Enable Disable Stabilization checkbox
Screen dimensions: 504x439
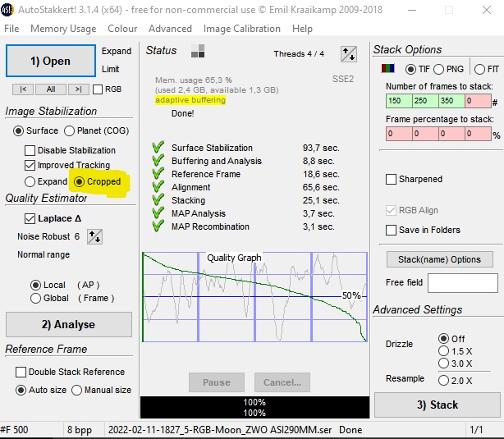(x=30, y=150)
